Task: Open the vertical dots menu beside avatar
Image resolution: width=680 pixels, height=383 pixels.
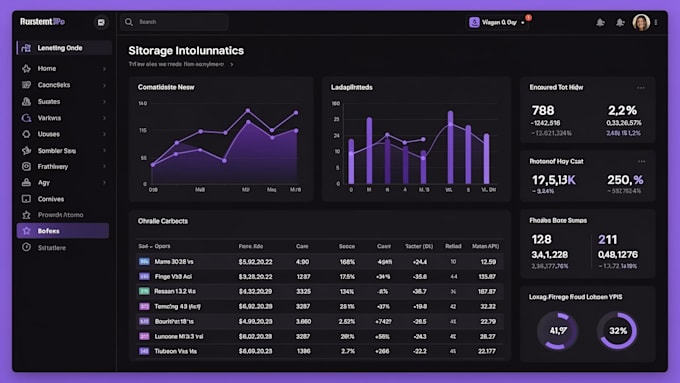Action: point(656,22)
